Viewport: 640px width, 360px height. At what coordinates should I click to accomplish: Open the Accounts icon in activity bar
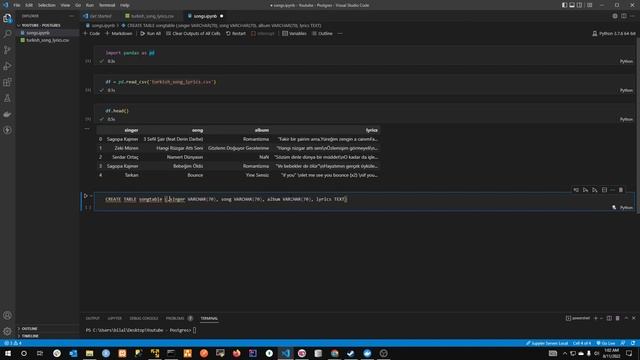[x=7, y=316]
